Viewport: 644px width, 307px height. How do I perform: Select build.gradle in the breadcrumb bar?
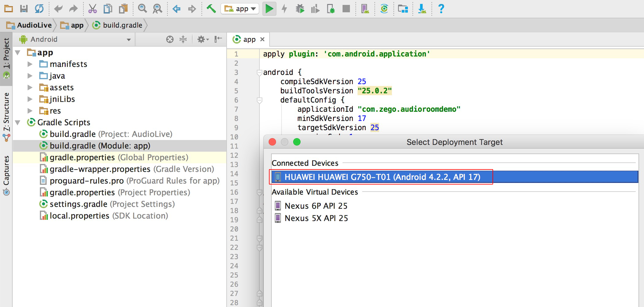click(x=117, y=25)
